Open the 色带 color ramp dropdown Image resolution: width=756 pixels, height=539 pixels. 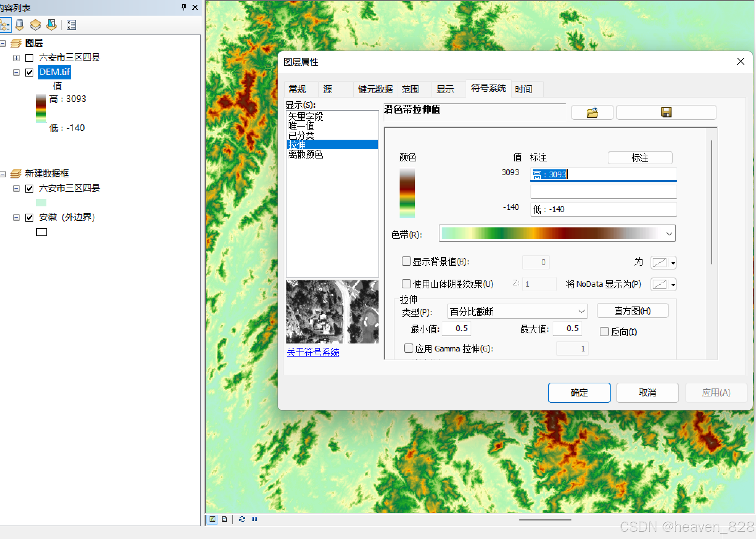tap(669, 234)
